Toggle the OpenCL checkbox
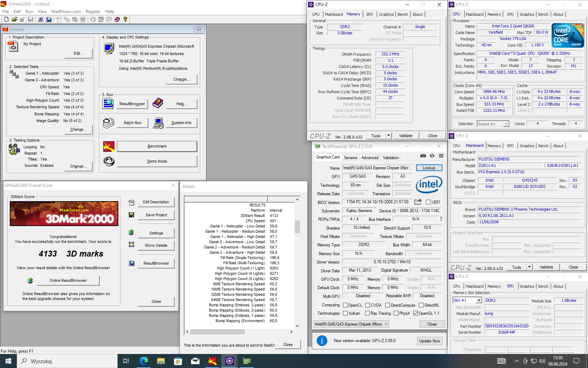The height and width of the screenshot is (368, 588). click(345, 305)
